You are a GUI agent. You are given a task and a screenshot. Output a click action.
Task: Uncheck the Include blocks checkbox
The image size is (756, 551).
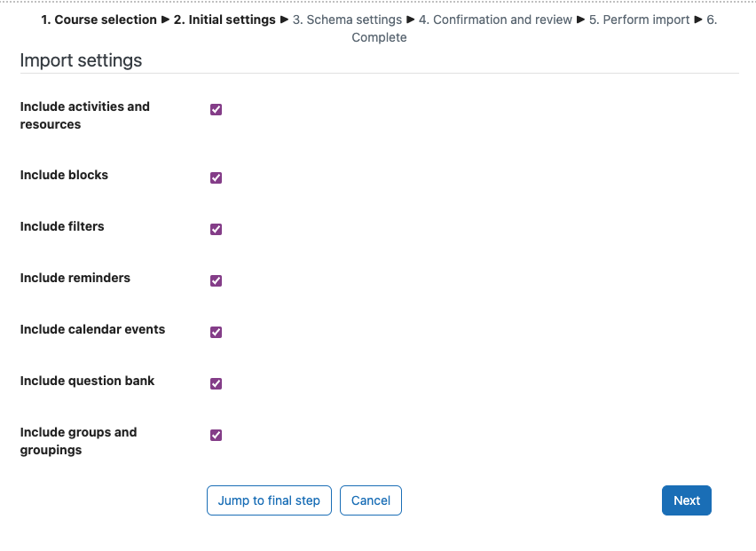(216, 177)
